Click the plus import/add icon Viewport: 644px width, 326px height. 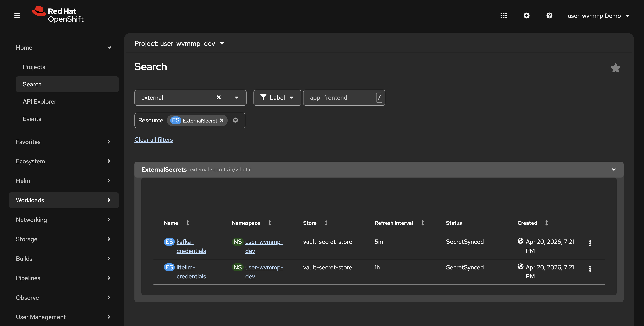[x=527, y=16]
